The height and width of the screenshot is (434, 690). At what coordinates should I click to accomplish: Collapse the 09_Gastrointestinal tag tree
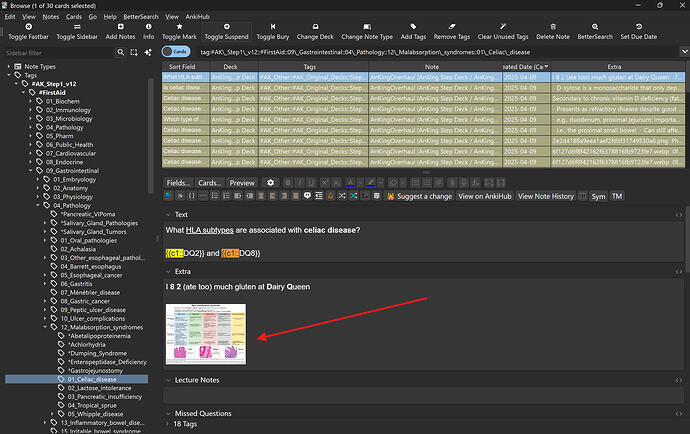coord(31,171)
